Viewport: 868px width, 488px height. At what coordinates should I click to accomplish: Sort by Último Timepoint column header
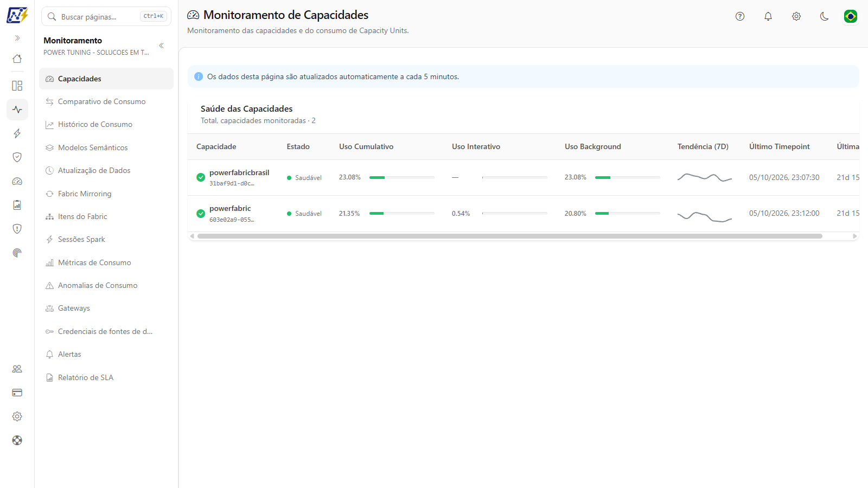pos(780,146)
